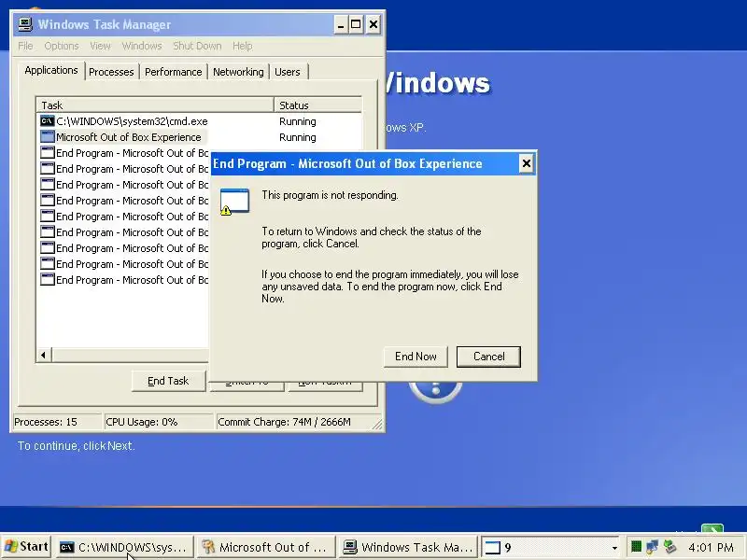Click the blue question mark help icon
This screenshot has width=747, height=560.
[x=435, y=391]
